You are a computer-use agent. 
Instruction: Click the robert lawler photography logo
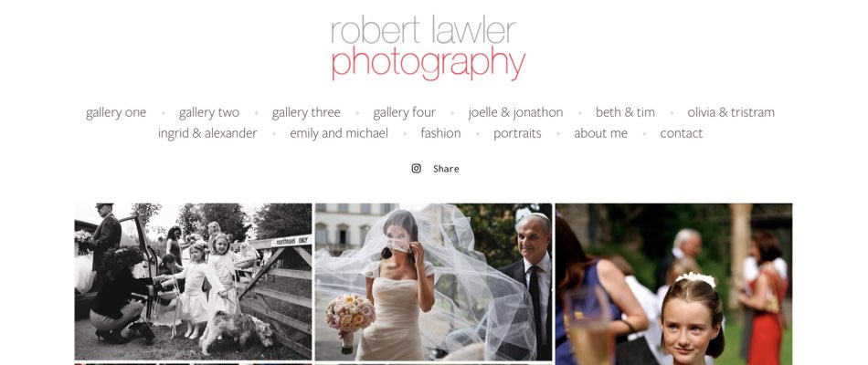coord(428,48)
